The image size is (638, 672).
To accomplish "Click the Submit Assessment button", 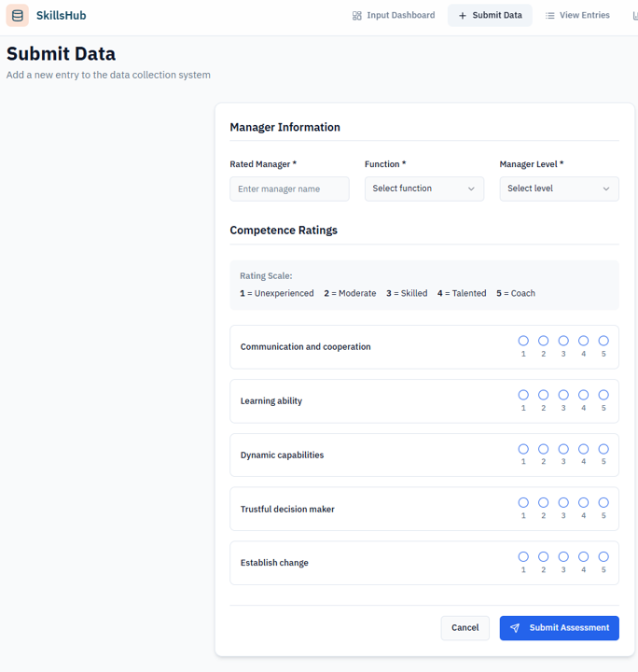I will tap(559, 628).
